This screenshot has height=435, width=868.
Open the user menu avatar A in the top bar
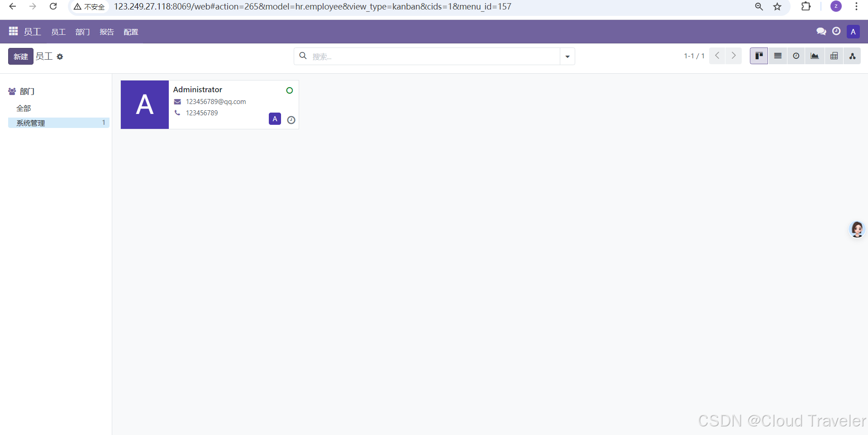pyautogui.click(x=853, y=32)
